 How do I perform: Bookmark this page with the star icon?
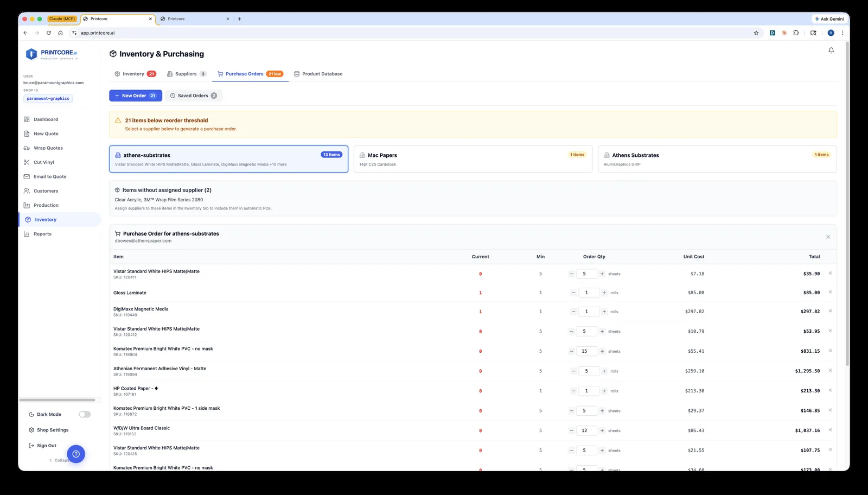[756, 33]
